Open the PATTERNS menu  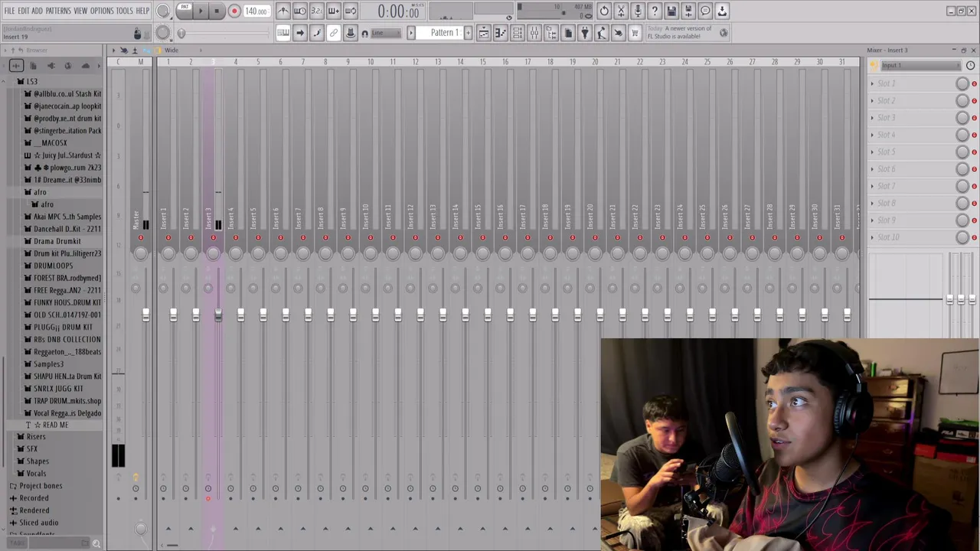[x=58, y=11]
